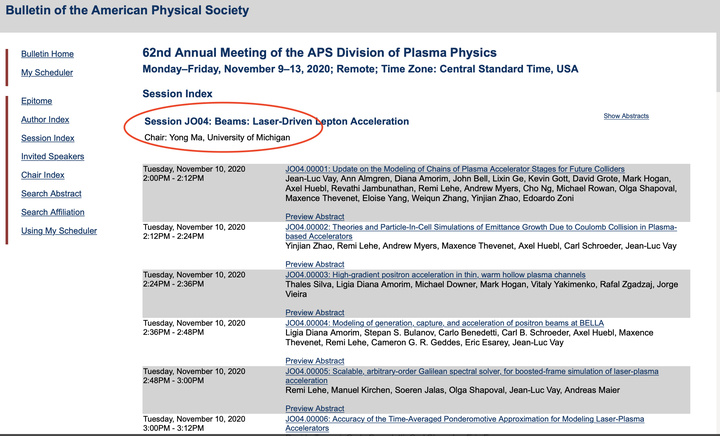The width and height of the screenshot is (720, 436).
Task: Go to My Scheduler page
Action: click(x=47, y=73)
